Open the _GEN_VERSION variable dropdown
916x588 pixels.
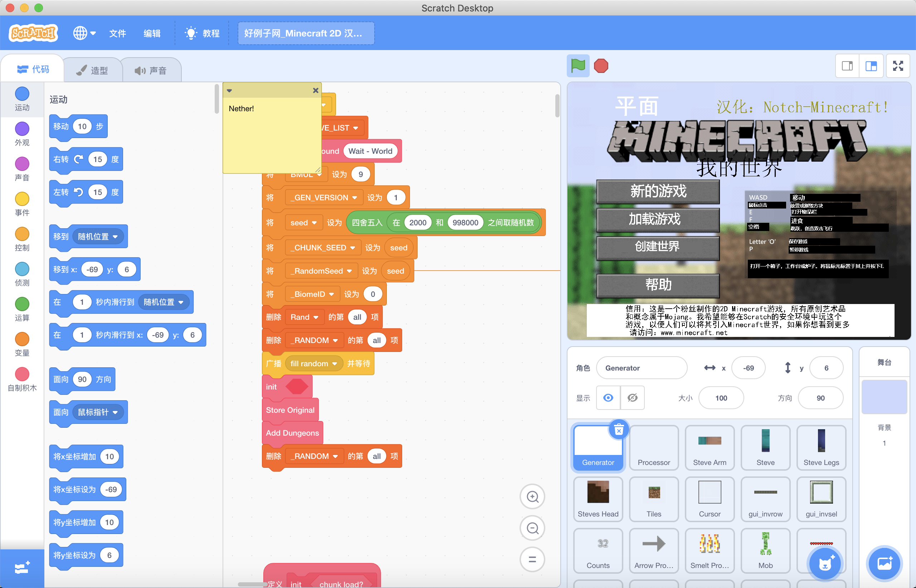[323, 197]
